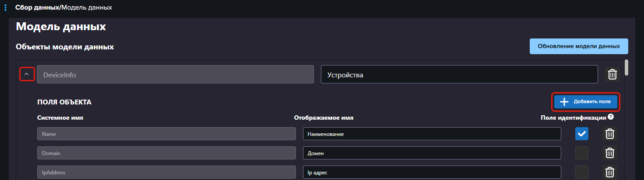
Task: Click the Модель данных breadcrumb item
Action: coord(87,8)
